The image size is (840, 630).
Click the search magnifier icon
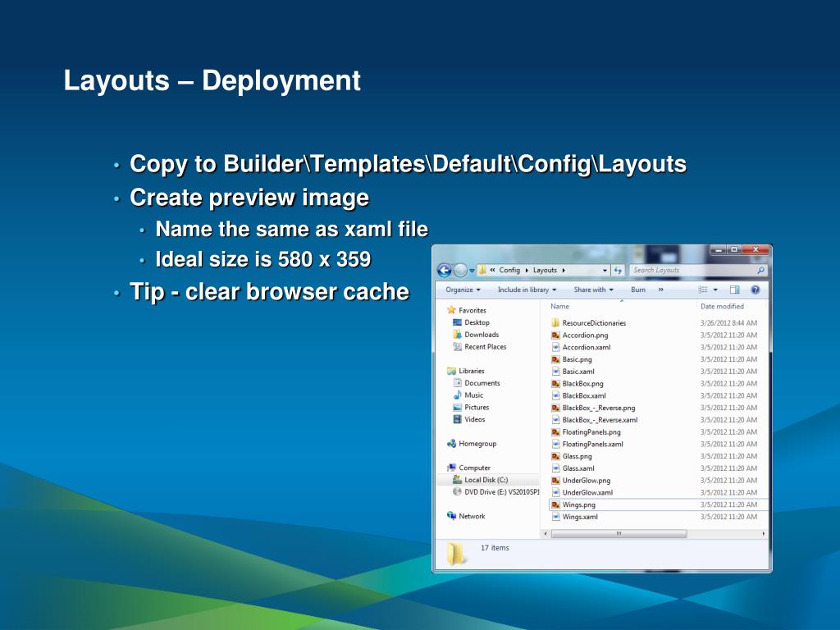click(760, 271)
